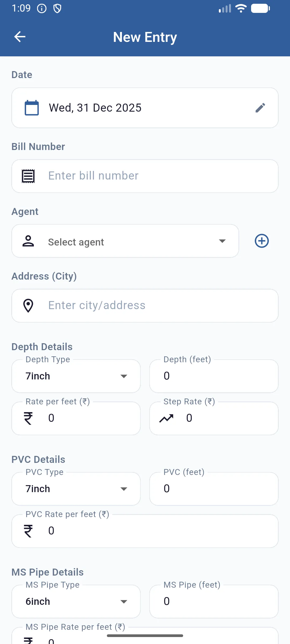Image resolution: width=290 pixels, height=644 pixels.
Task: Tap the PVC (feet) input field
Action: 214,489
